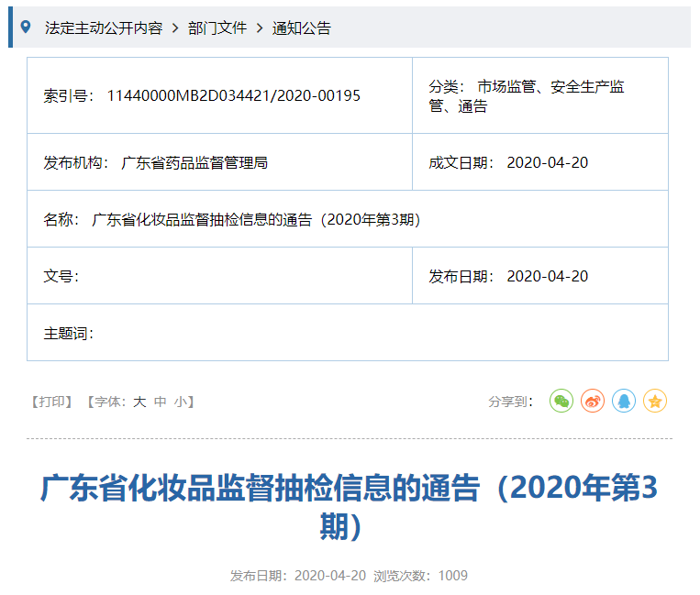Click the 发布机构 label
This screenshot has width=700, height=595.
click(76, 163)
